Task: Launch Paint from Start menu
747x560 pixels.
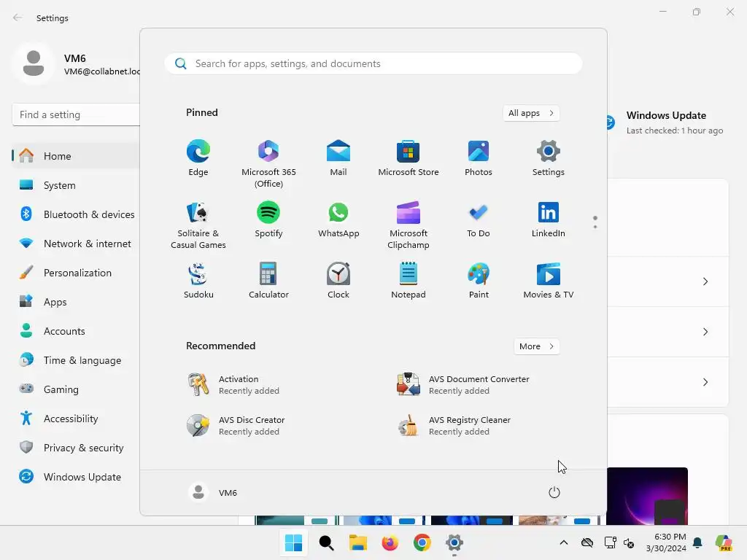Action: pyautogui.click(x=479, y=281)
